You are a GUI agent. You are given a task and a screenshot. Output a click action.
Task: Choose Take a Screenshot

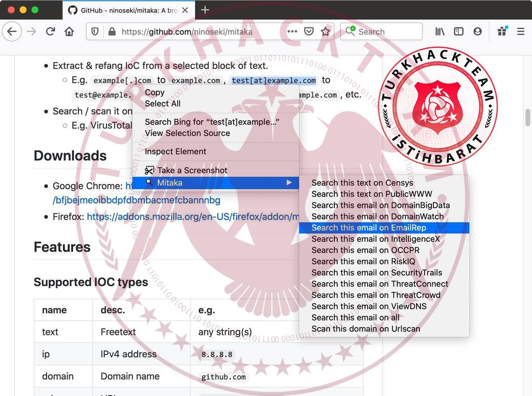click(216, 170)
